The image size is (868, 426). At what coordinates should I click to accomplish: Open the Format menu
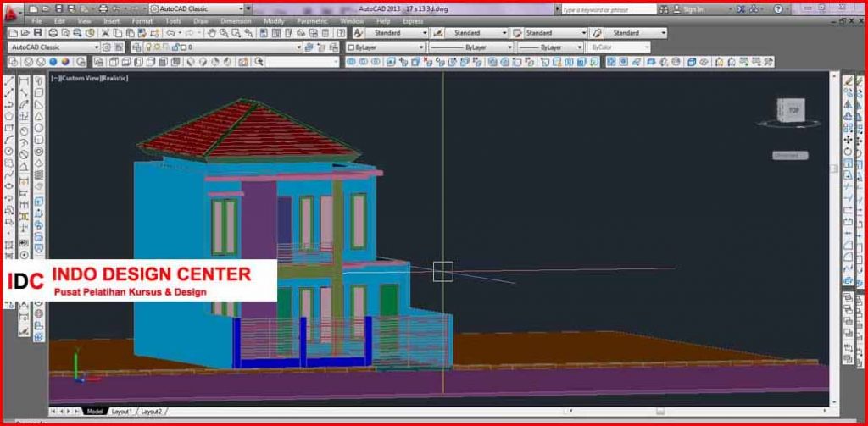pyautogui.click(x=142, y=21)
